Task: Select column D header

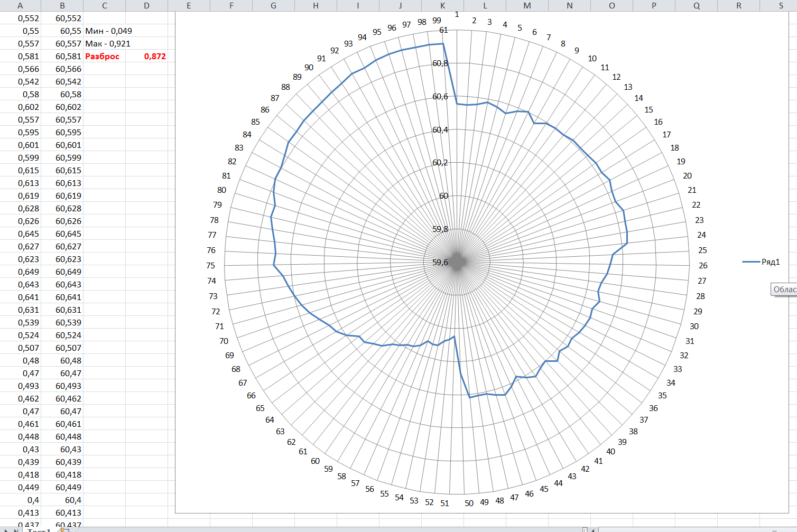Action: point(146,6)
